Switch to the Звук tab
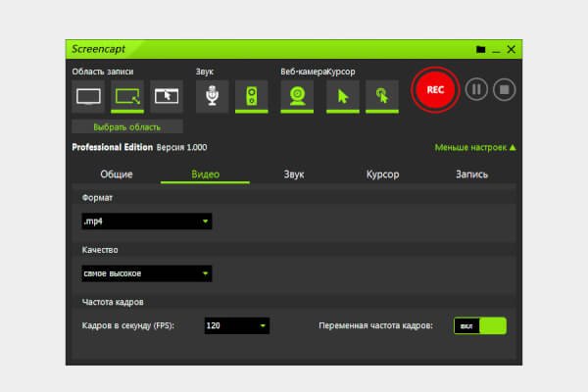 (x=294, y=174)
